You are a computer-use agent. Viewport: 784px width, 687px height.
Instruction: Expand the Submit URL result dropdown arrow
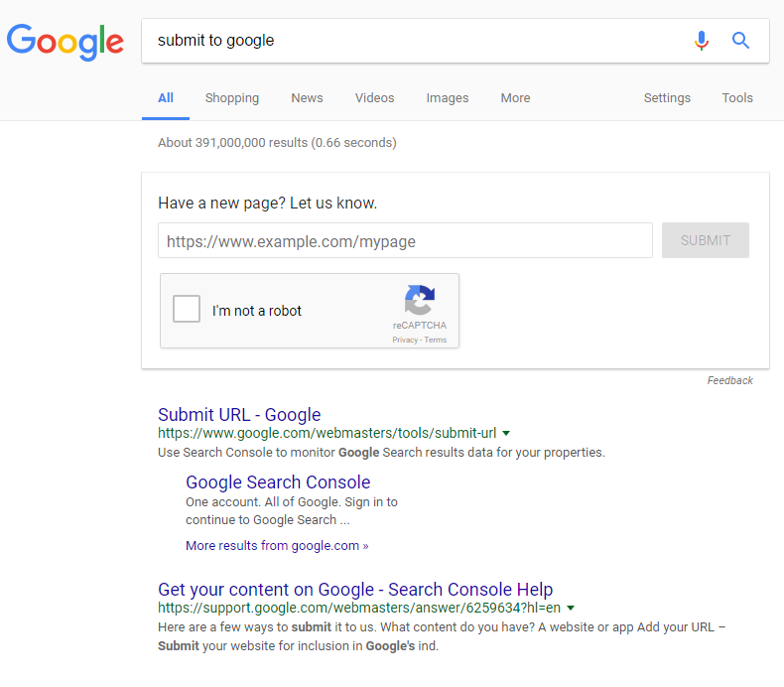pyautogui.click(x=506, y=433)
